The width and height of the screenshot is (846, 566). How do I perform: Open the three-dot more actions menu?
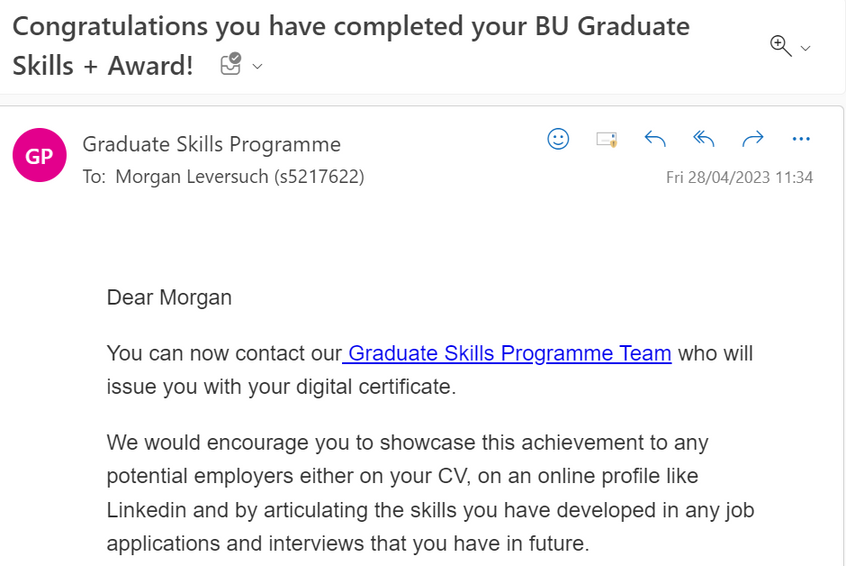[801, 139]
